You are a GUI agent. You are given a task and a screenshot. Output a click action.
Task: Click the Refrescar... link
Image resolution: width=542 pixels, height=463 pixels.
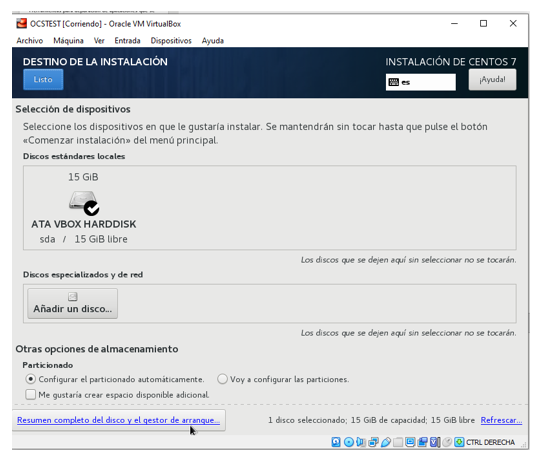click(x=501, y=420)
